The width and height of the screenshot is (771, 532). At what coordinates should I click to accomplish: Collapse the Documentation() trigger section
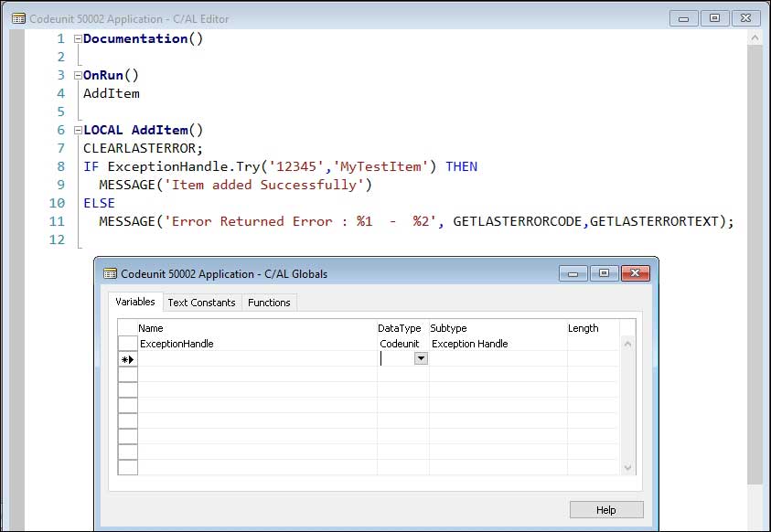pos(78,39)
